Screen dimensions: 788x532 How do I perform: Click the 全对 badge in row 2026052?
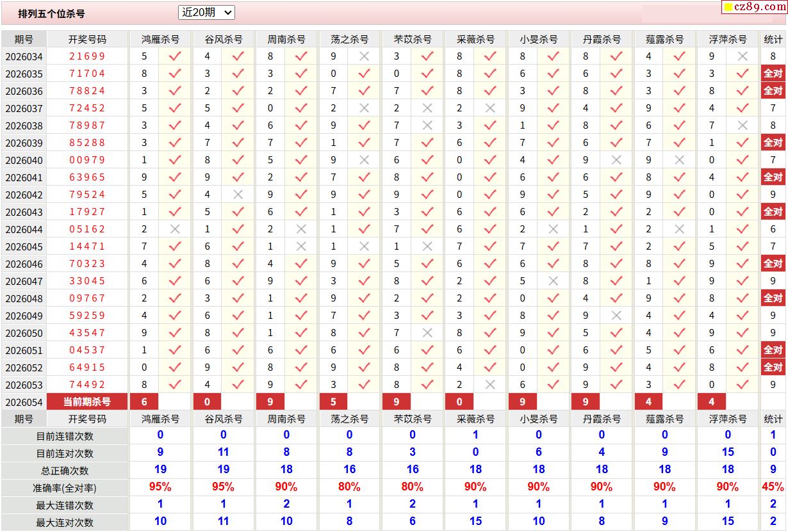click(773, 367)
